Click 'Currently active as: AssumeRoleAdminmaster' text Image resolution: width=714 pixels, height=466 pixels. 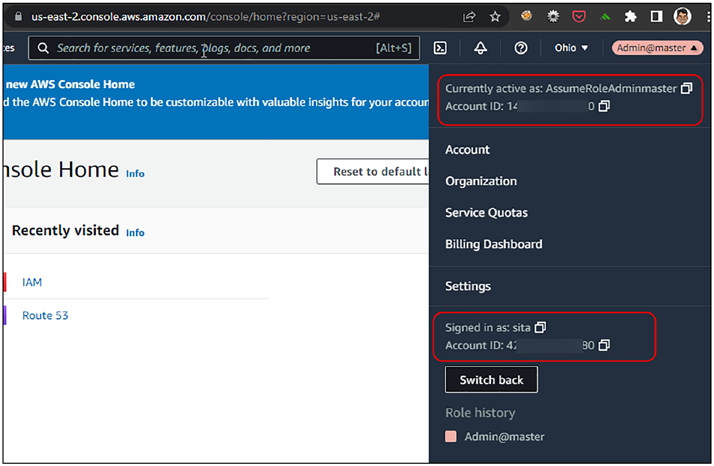pyautogui.click(x=561, y=88)
